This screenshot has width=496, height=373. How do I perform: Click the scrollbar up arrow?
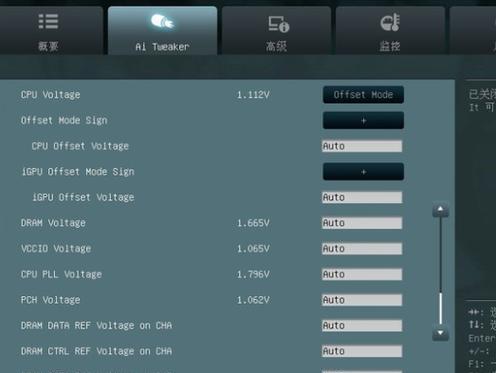tap(440, 209)
